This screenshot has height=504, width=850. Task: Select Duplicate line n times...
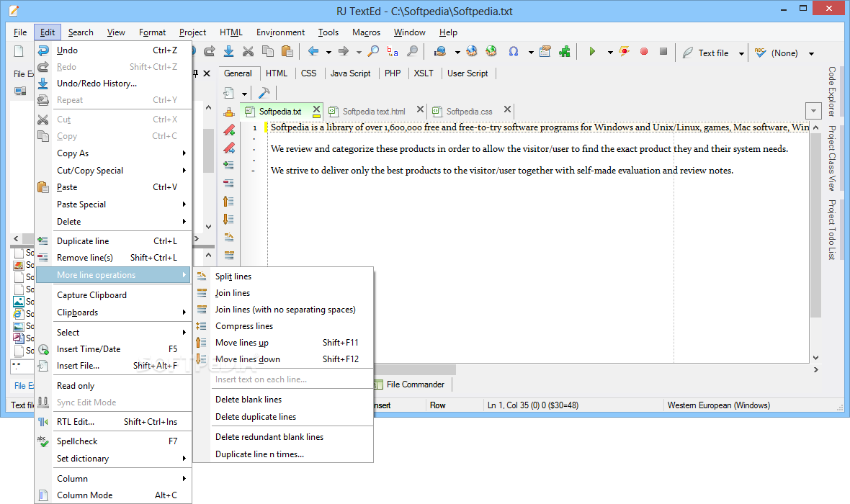(x=284, y=454)
